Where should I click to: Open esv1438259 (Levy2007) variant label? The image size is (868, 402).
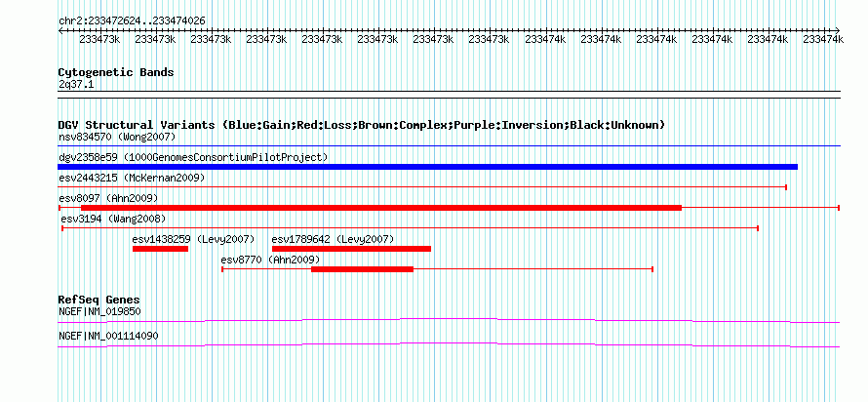pyautogui.click(x=193, y=239)
